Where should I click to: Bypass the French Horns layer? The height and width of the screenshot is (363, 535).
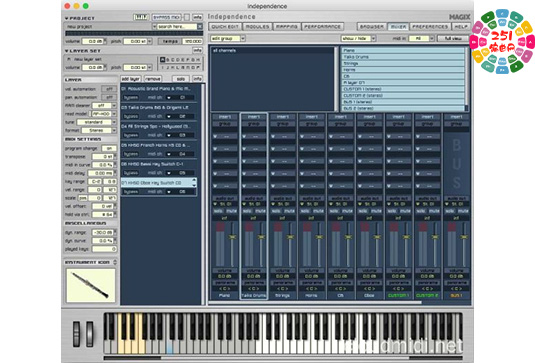tap(131, 154)
